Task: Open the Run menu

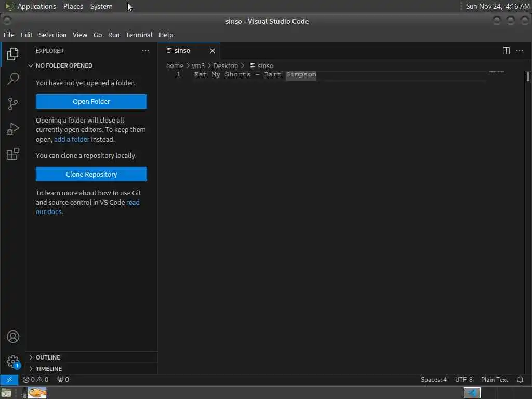Action: 114,35
